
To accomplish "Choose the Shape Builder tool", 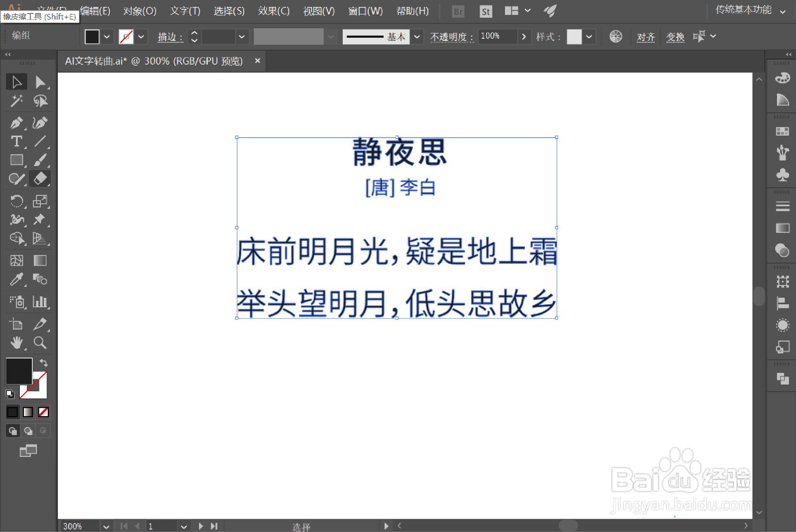I will pyautogui.click(x=16, y=239).
